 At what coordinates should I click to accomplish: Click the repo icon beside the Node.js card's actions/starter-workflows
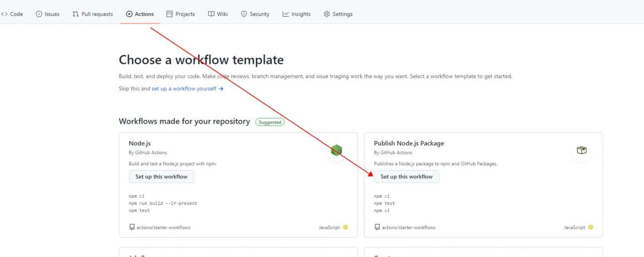[132, 227]
